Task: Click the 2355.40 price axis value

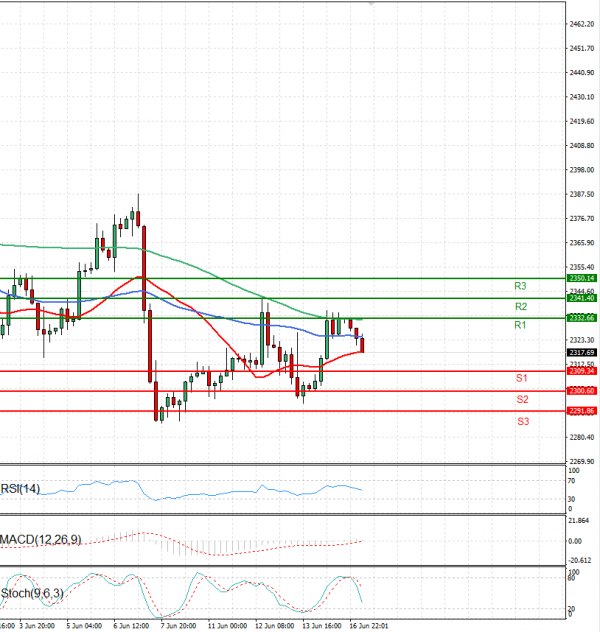Action: [581, 267]
